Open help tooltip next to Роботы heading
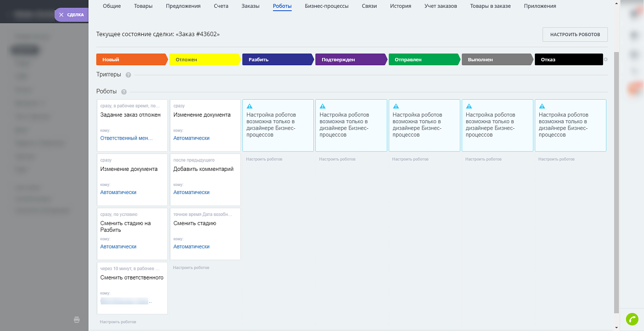The width and height of the screenshot is (644, 331). pos(123,91)
